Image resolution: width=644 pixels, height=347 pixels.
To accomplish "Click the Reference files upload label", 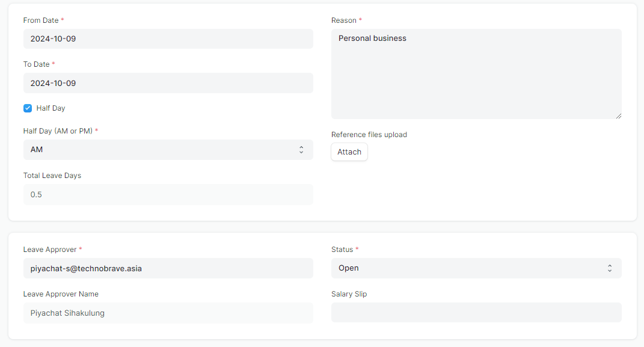I will click(x=369, y=135).
